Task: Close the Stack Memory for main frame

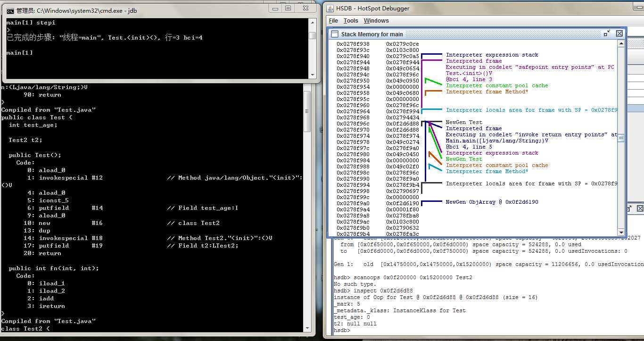Action: point(619,33)
